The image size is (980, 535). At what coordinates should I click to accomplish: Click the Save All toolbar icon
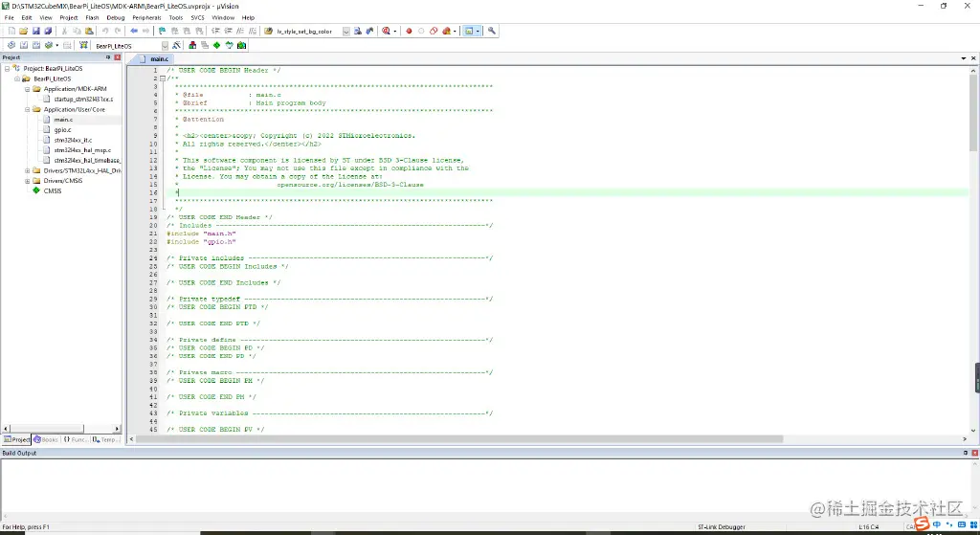point(48,31)
